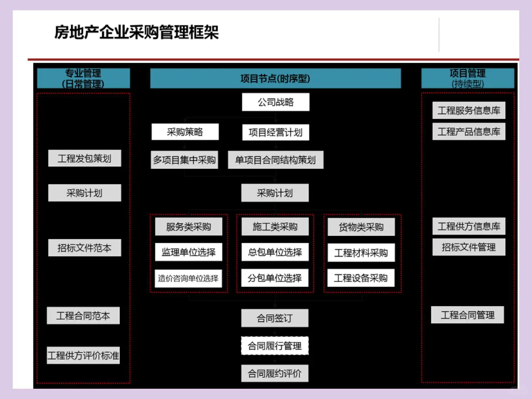Click the 项目经营计划 box
The image size is (532, 399).
[x=275, y=133]
